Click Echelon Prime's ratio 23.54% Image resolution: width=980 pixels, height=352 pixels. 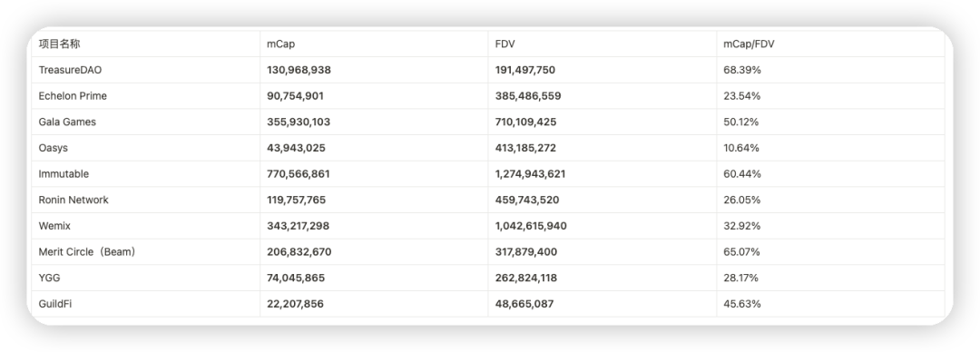click(x=742, y=96)
